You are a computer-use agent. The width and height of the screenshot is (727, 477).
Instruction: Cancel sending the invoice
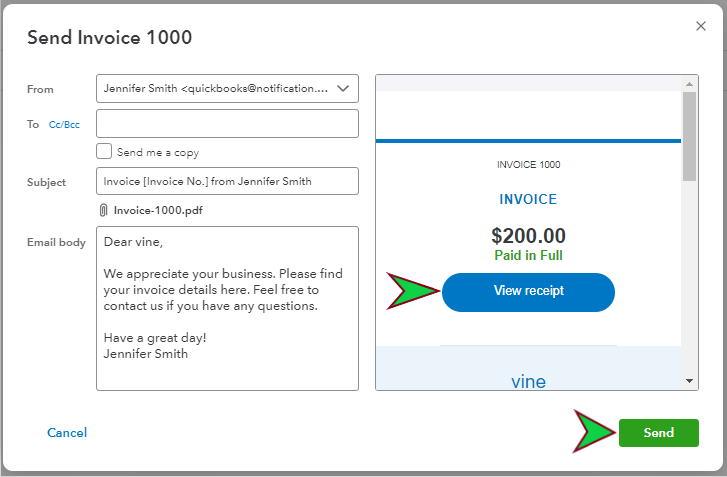[67, 433]
